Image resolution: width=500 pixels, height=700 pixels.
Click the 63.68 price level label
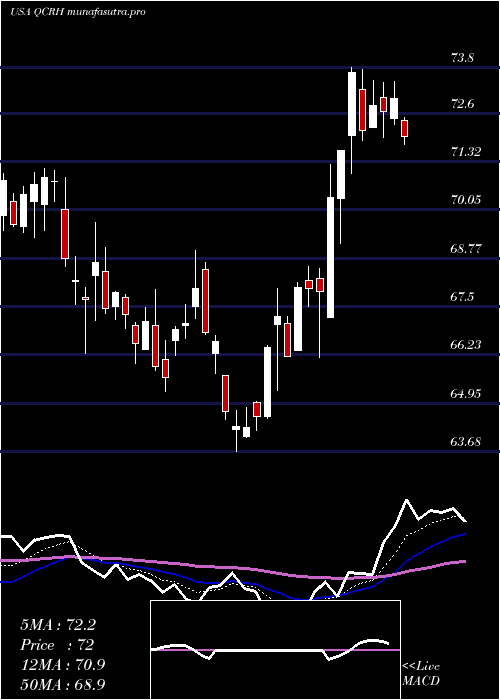tap(466, 442)
